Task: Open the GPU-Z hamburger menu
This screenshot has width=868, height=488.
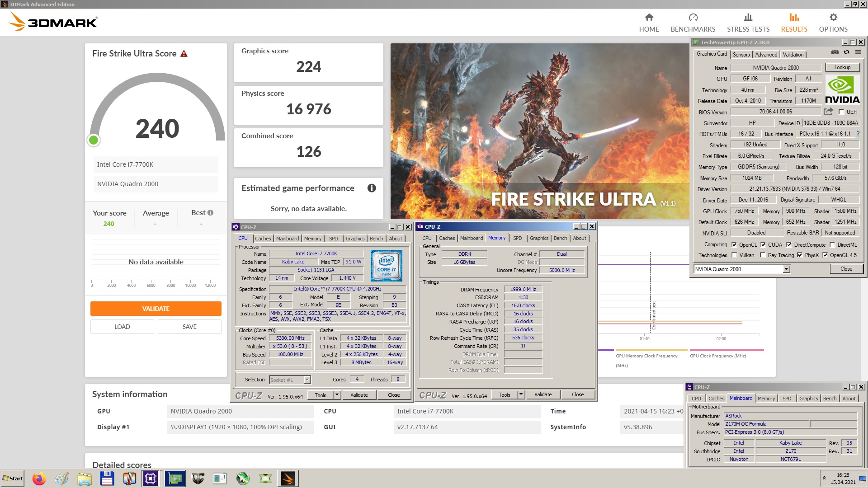Action: pos(858,52)
